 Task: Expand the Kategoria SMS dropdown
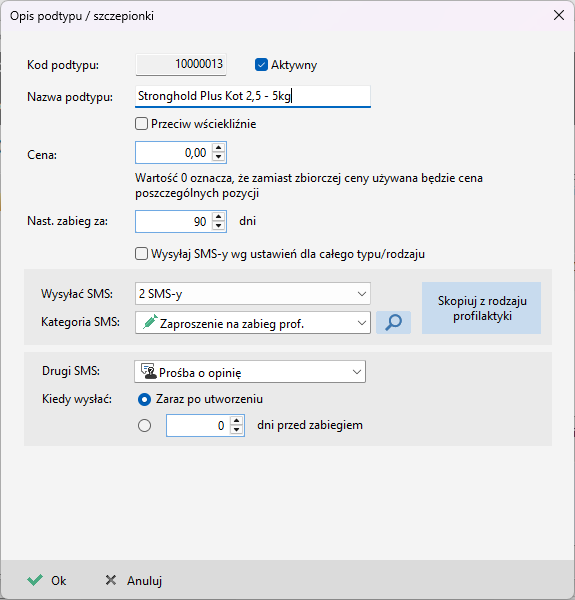tap(252, 323)
